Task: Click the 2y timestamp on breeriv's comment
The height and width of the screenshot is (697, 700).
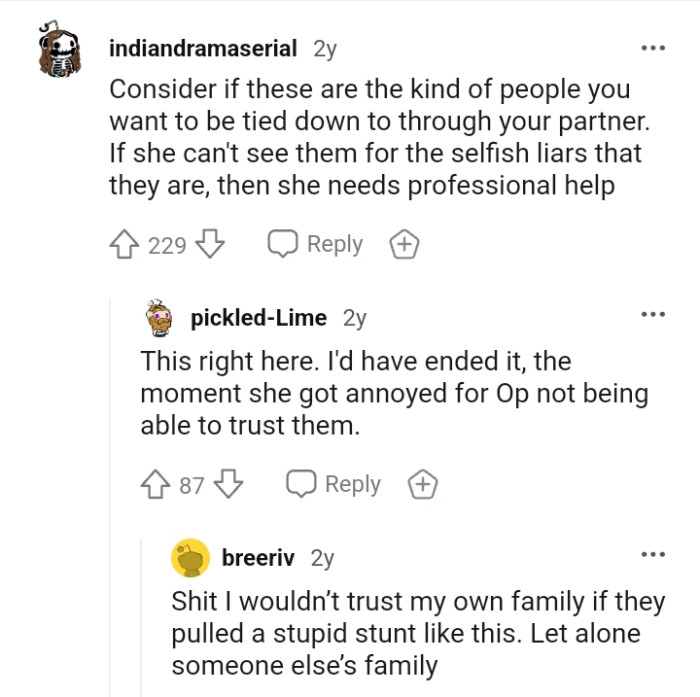Action: coord(322,558)
